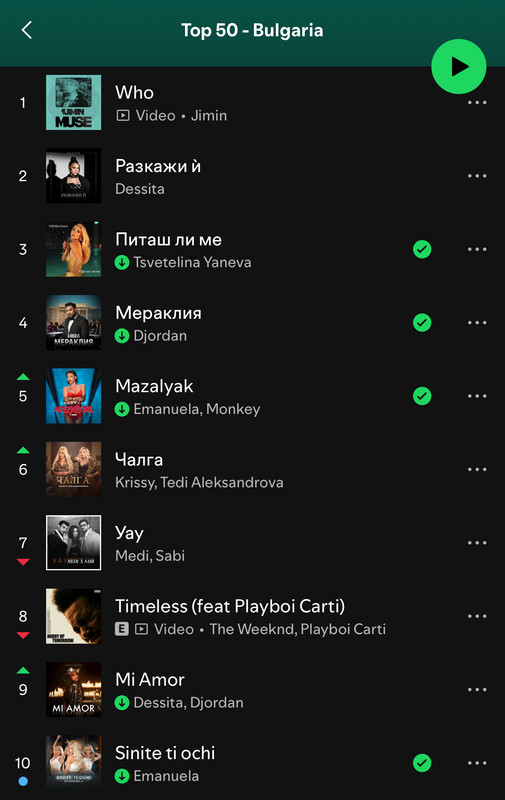The height and width of the screenshot is (800, 505).
Task: Open three-dot menu for Mi Amor
Action: (477, 690)
